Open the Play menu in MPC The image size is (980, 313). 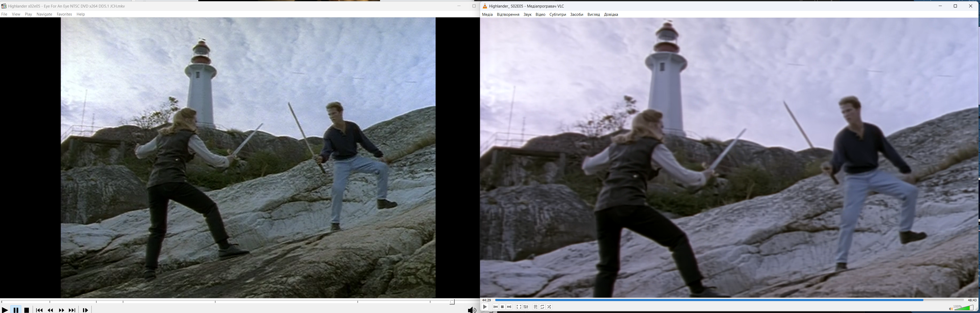(29, 14)
